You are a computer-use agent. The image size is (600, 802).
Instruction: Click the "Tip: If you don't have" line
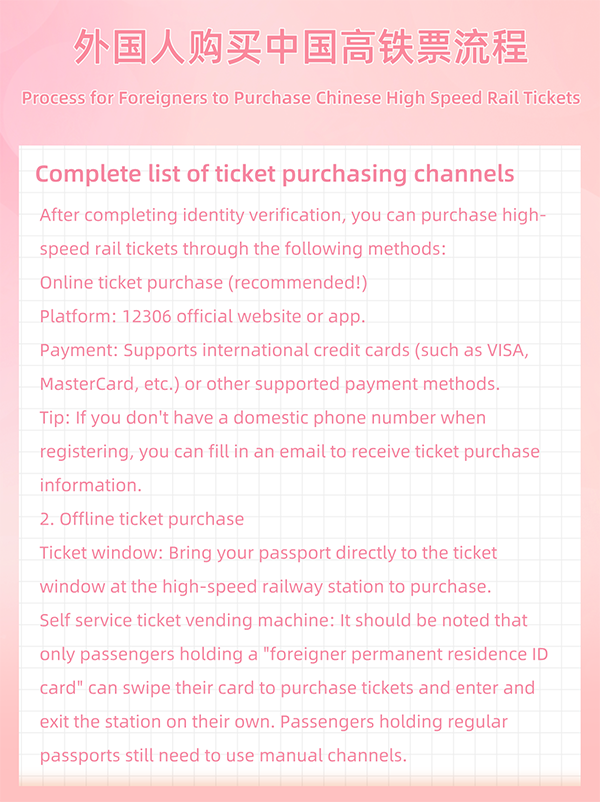(x=263, y=418)
